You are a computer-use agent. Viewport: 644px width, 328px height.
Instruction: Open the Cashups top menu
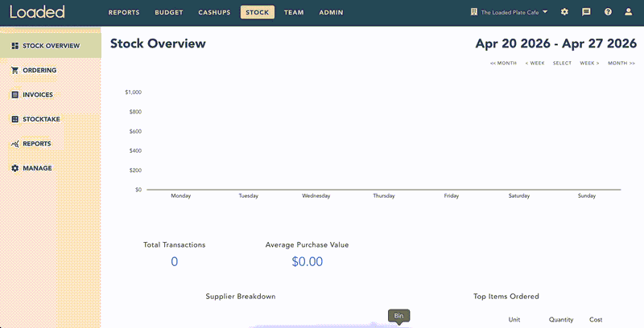[x=214, y=12]
